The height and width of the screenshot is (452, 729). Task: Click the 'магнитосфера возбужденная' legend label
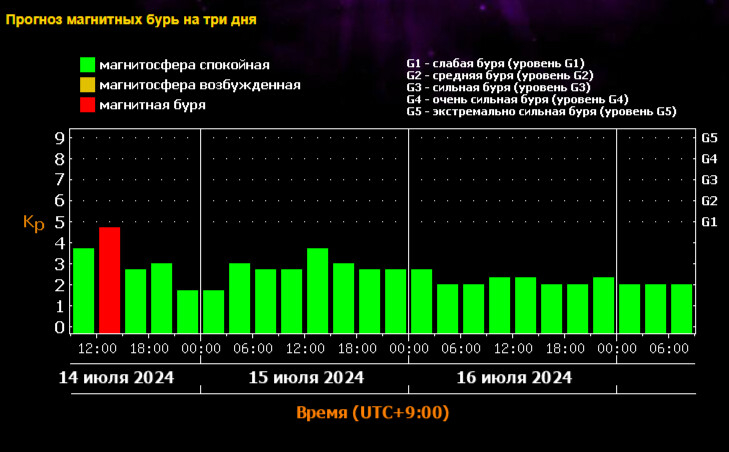[x=200, y=85]
